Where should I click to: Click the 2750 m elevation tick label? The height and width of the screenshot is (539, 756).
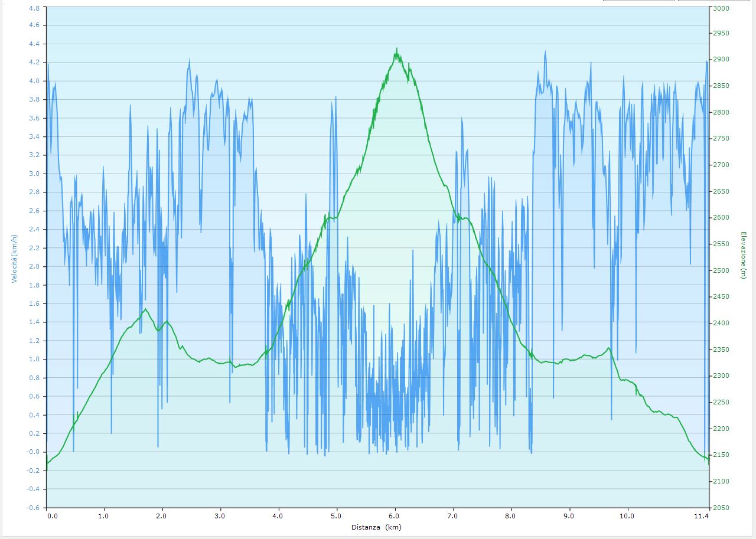pyautogui.click(x=721, y=139)
